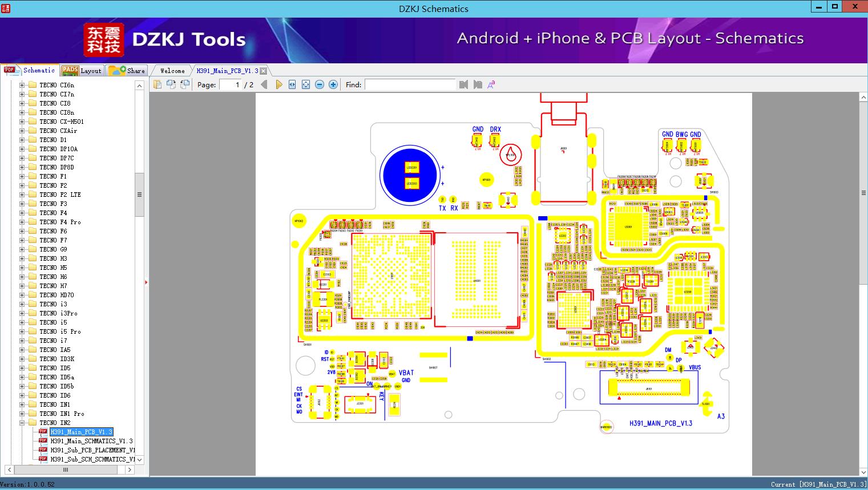868x490 pixels.
Task: Select the TECNO CXAir tree row label
Action: click(58, 131)
